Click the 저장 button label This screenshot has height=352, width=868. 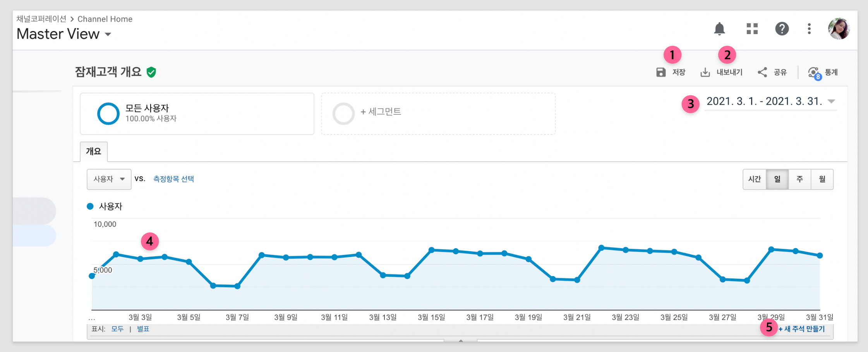tap(679, 72)
